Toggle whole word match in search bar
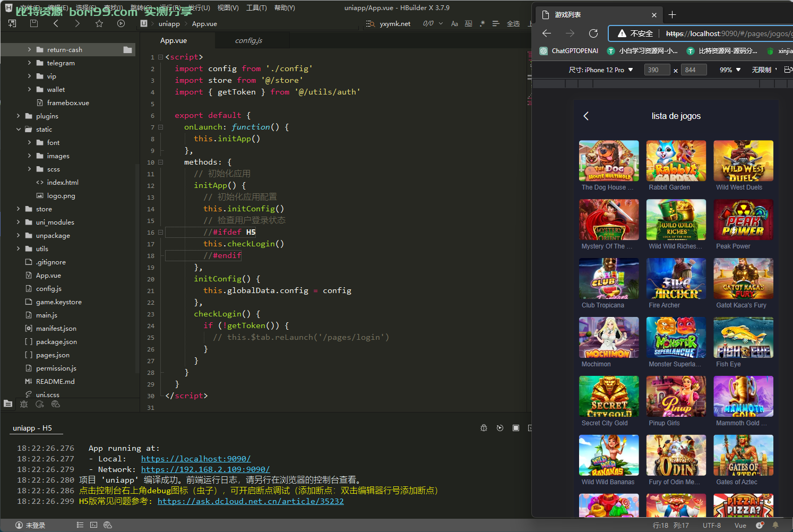 click(x=468, y=23)
